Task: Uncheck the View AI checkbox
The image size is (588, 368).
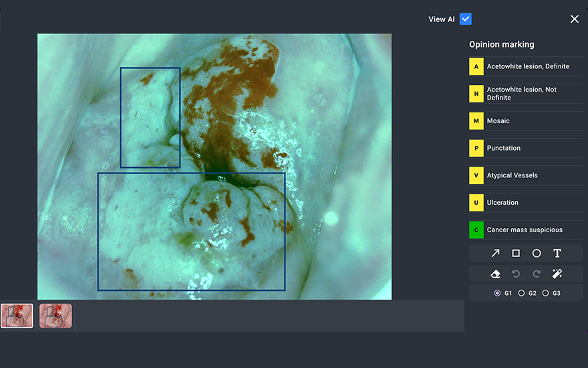Action: [466, 19]
